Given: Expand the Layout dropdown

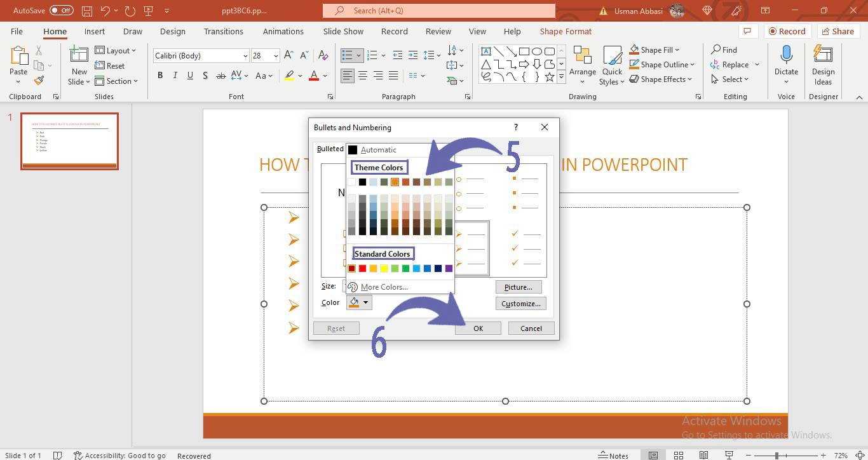Looking at the screenshot, I should point(116,51).
